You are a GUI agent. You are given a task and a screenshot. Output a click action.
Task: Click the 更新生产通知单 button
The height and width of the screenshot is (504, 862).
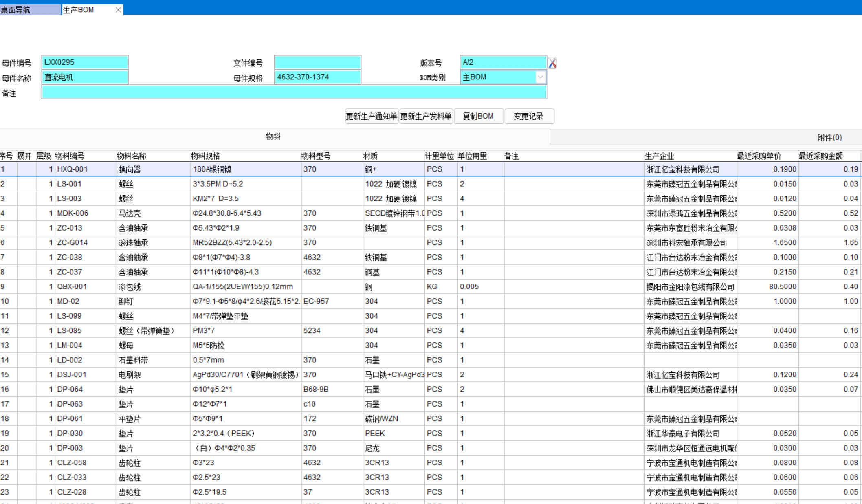[x=371, y=117]
